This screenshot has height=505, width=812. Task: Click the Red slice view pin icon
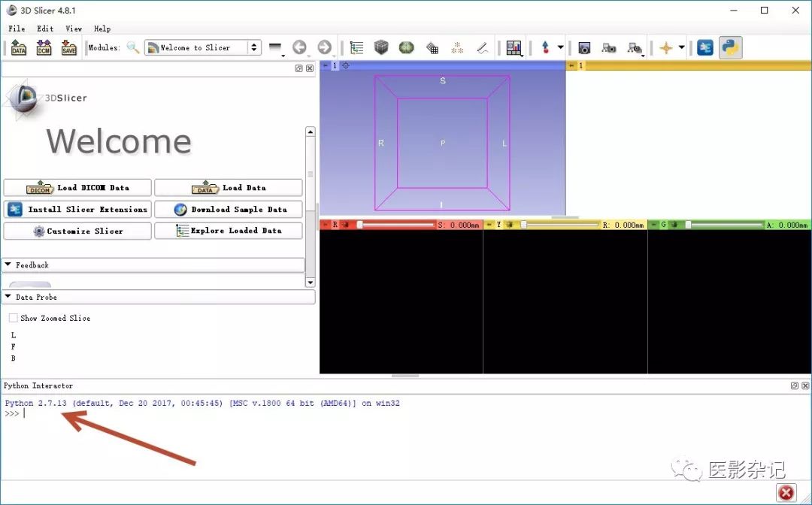(325, 225)
